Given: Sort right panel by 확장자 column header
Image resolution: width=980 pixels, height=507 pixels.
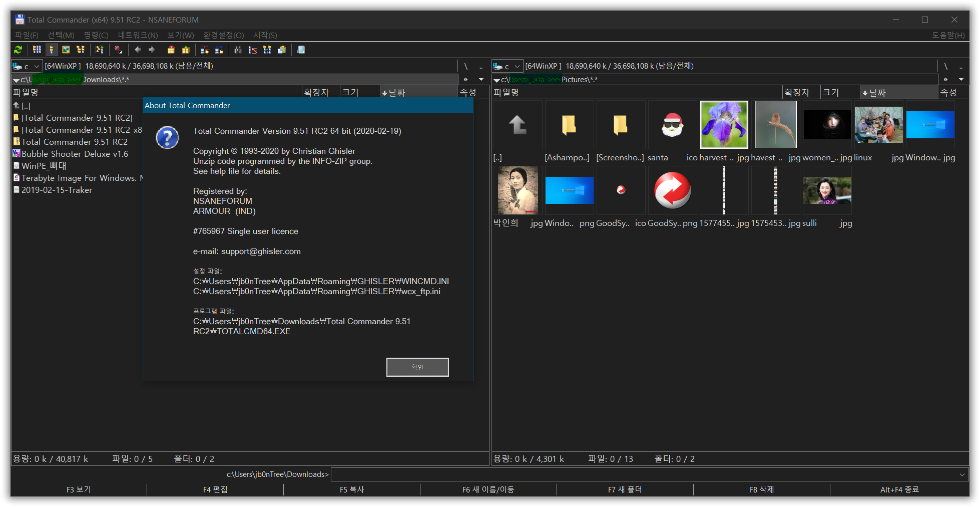Looking at the screenshot, I should point(801,93).
